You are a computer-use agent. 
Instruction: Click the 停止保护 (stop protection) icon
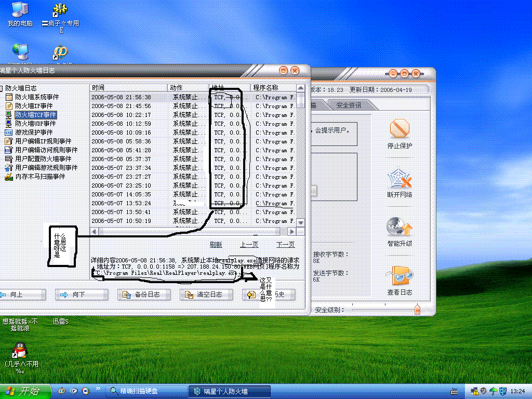pos(399,130)
